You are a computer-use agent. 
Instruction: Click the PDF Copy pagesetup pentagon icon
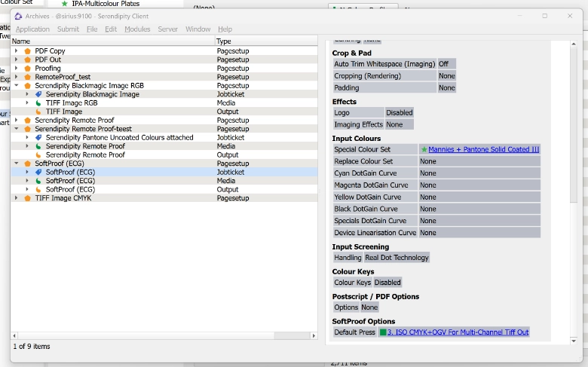[28, 51]
